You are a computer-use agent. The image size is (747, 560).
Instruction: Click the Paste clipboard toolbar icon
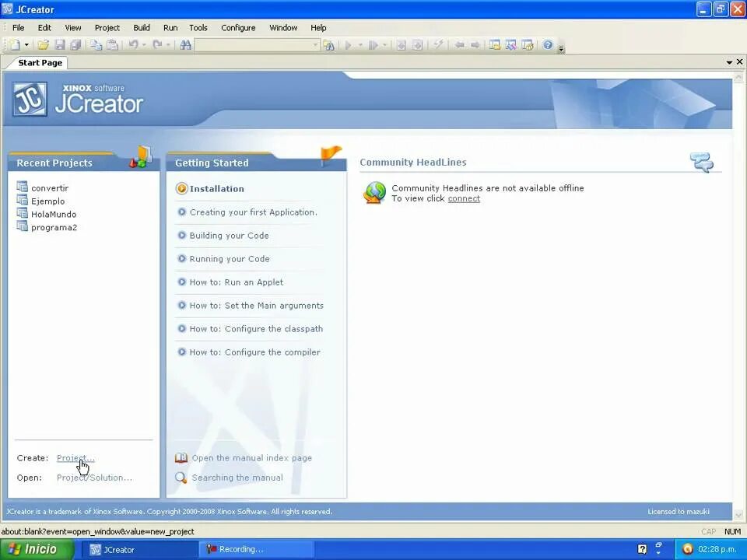(112, 45)
